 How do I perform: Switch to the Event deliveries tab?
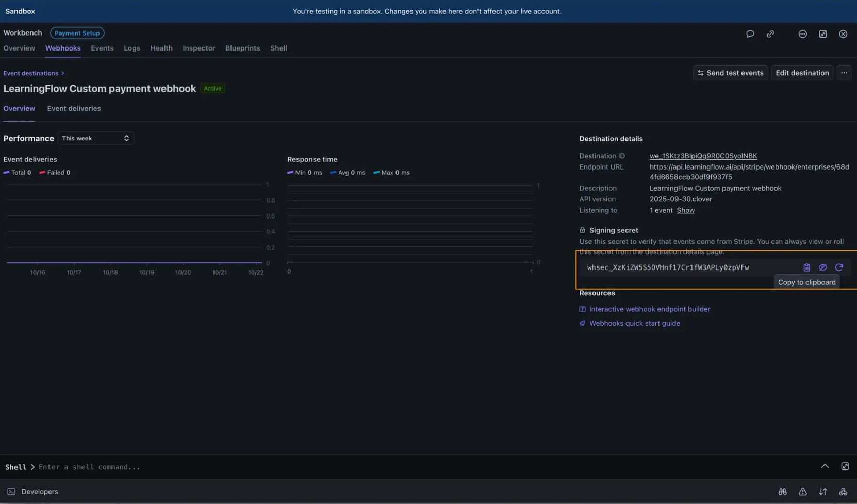coord(74,108)
